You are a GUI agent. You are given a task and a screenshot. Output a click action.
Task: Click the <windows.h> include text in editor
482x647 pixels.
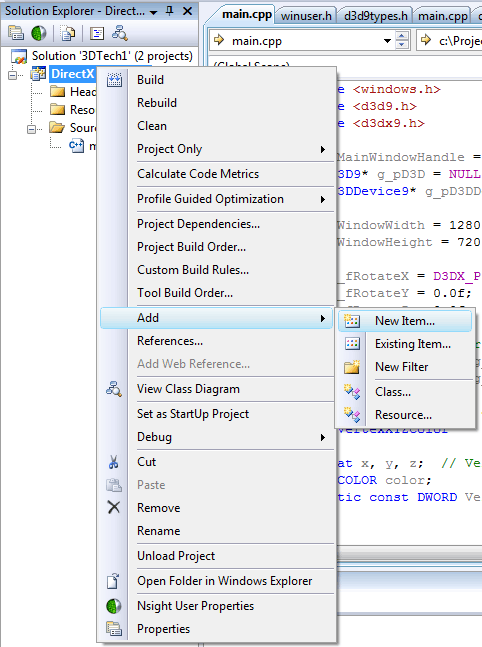click(397, 89)
